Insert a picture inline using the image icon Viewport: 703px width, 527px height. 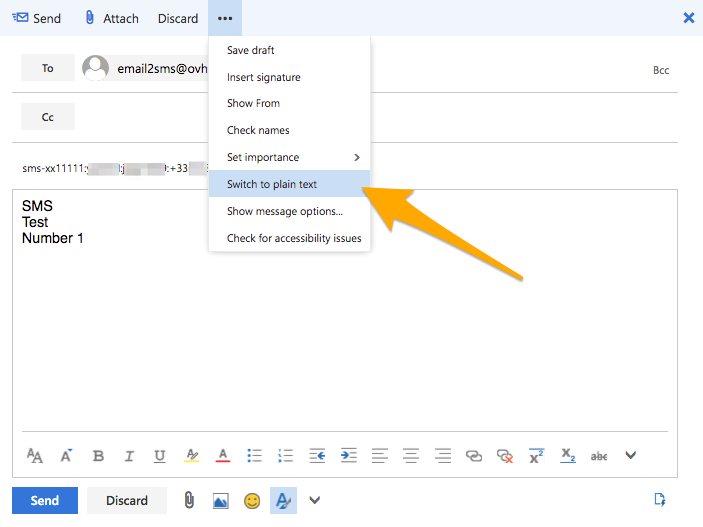coord(221,500)
